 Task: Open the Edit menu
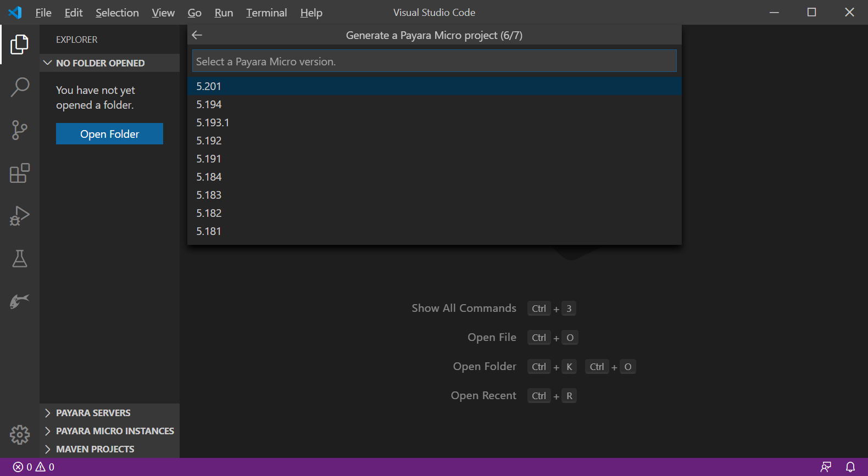pyautogui.click(x=74, y=13)
